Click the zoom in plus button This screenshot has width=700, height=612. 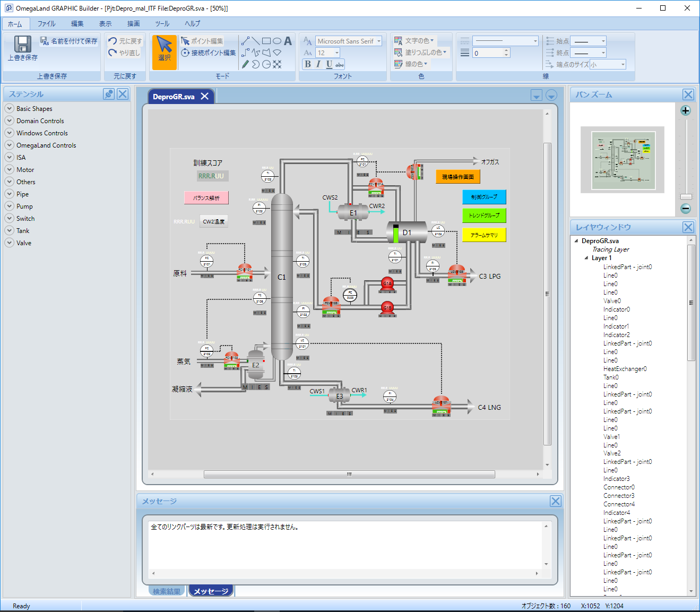(x=686, y=110)
